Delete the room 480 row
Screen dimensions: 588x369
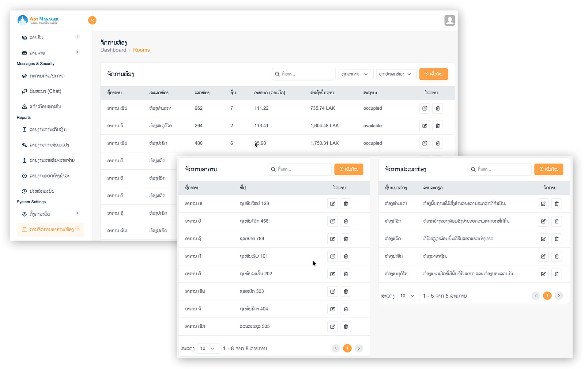click(438, 143)
